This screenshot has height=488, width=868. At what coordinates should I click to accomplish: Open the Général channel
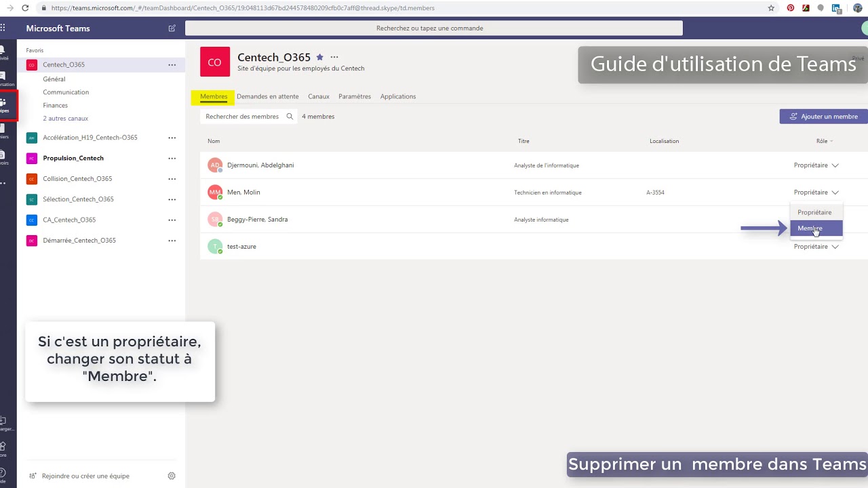[x=54, y=79]
